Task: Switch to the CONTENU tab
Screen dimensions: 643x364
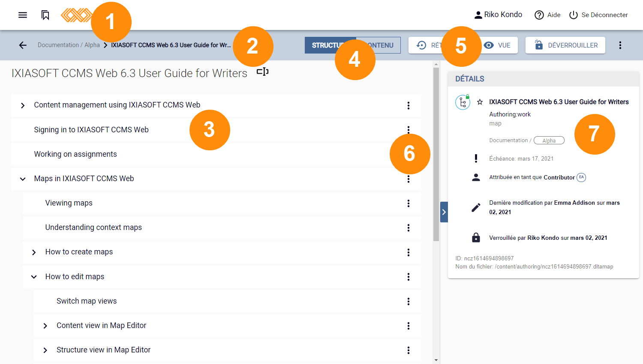Action: pyautogui.click(x=379, y=45)
